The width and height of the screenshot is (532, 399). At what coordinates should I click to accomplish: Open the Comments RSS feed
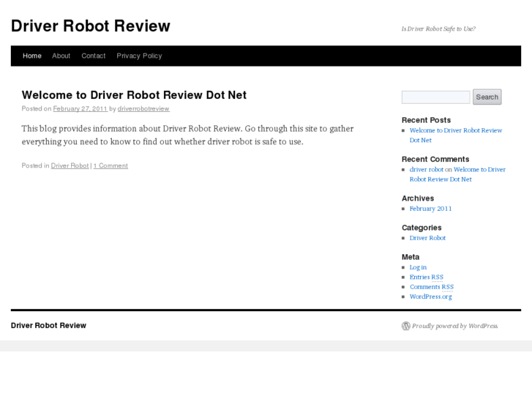pyautogui.click(x=432, y=287)
